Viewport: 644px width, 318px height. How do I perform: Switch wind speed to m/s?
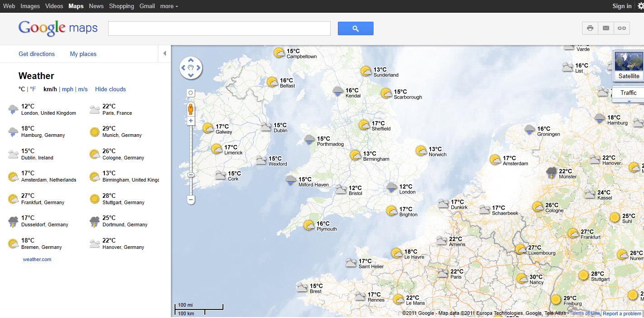click(83, 89)
